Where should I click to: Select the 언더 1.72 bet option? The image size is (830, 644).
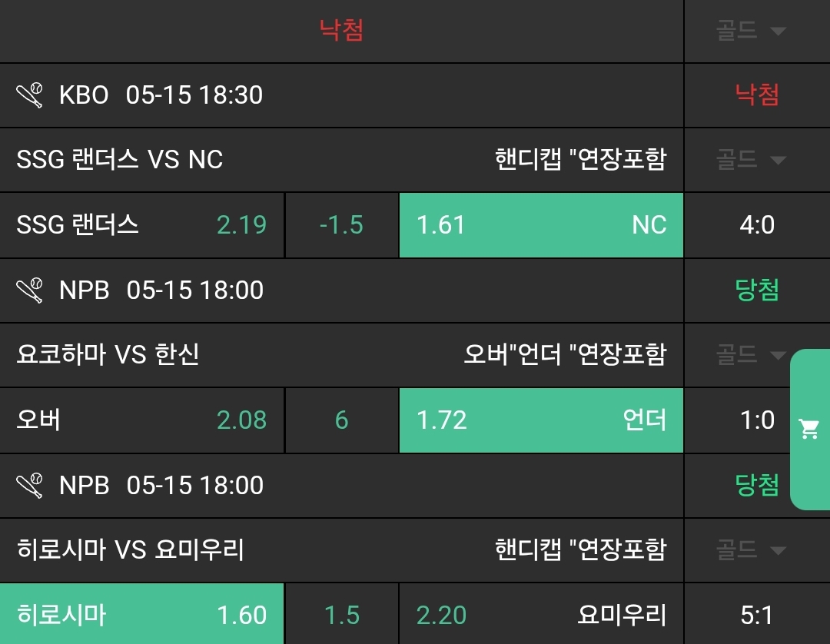[x=541, y=420]
